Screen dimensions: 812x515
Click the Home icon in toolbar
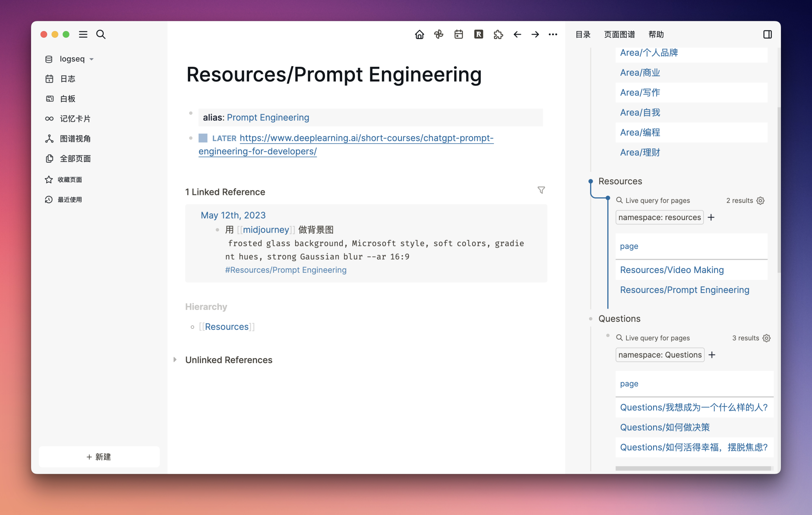pyautogui.click(x=419, y=34)
